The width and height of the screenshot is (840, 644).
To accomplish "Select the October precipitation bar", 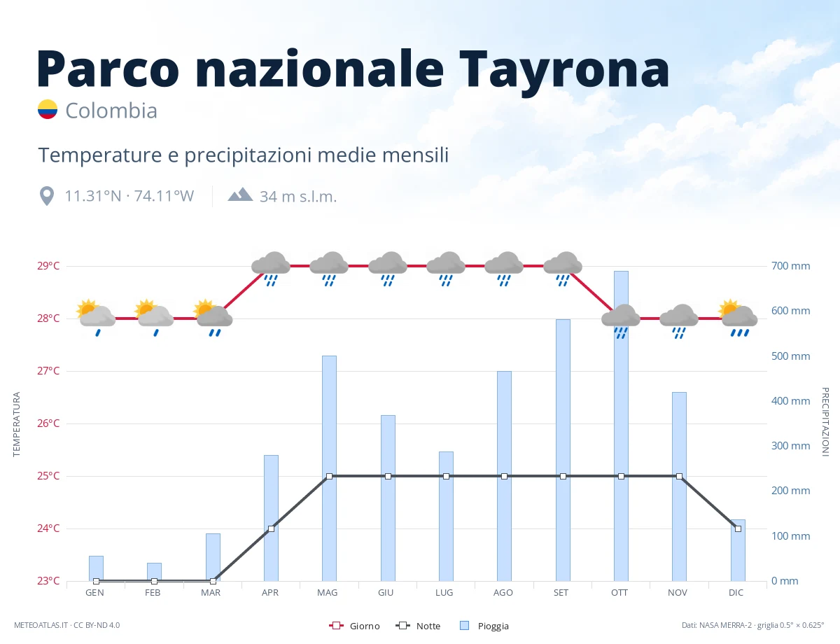I will click(621, 426).
